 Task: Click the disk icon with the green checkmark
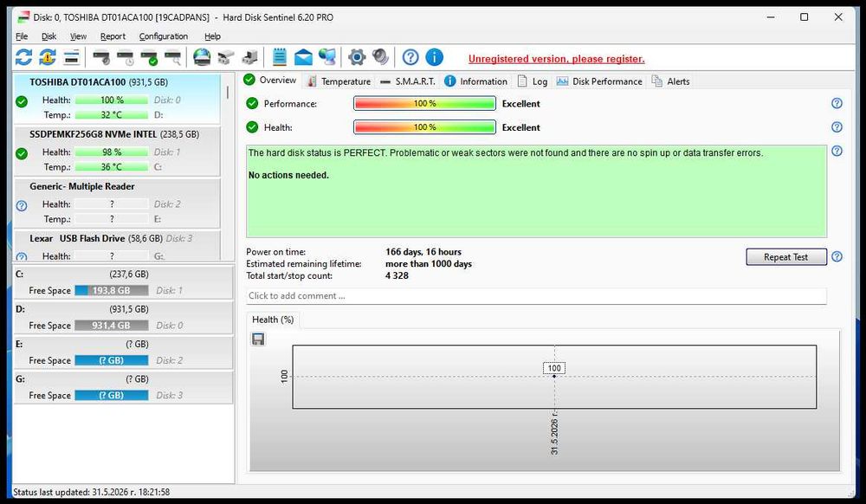149,57
